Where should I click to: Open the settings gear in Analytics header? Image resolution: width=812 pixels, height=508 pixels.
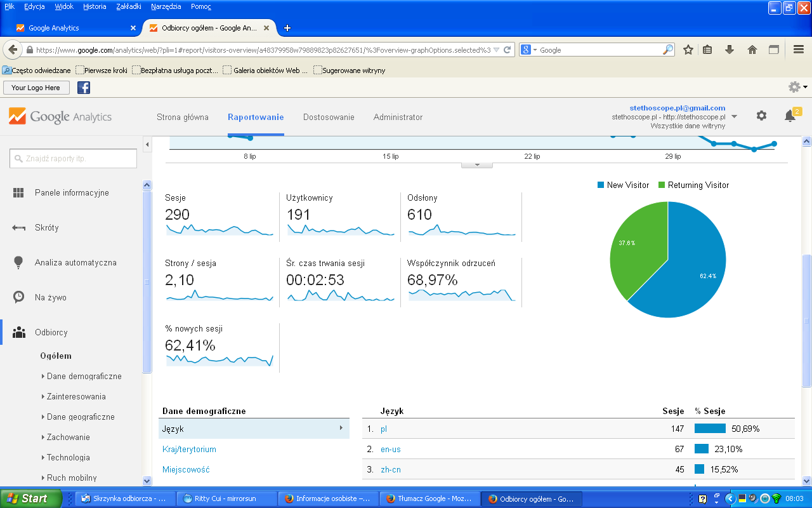click(x=761, y=116)
